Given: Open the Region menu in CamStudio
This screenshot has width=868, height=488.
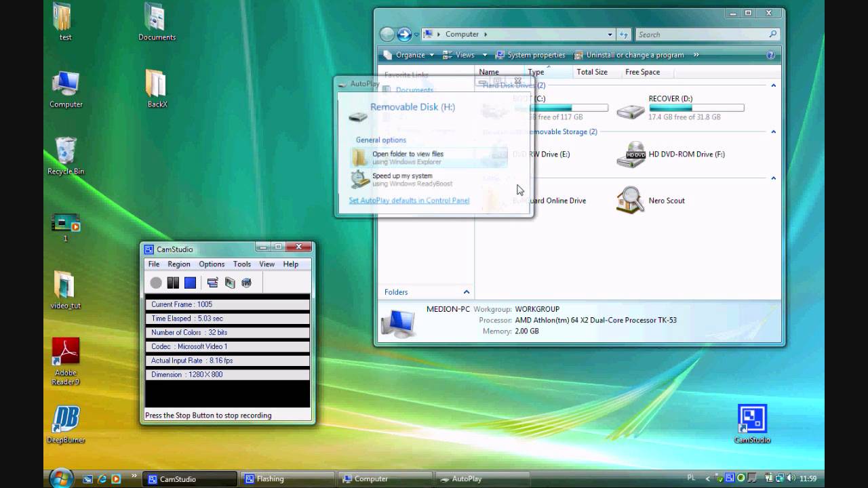Looking at the screenshot, I should pos(179,264).
